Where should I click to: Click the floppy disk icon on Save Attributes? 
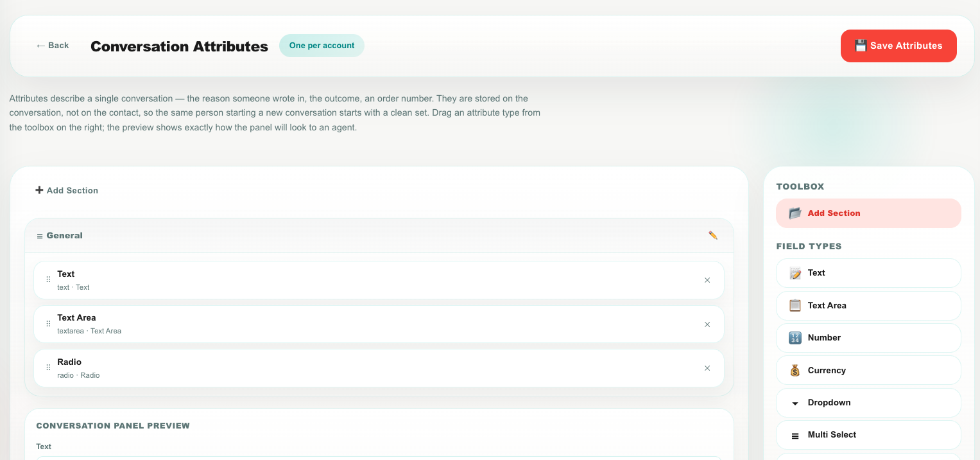point(861,46)
